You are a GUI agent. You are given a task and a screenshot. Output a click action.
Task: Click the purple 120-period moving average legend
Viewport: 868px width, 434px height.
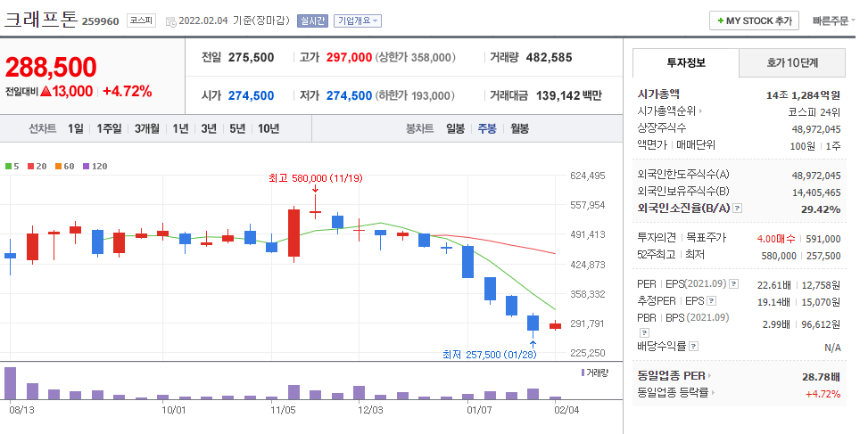tap(95, 167)
